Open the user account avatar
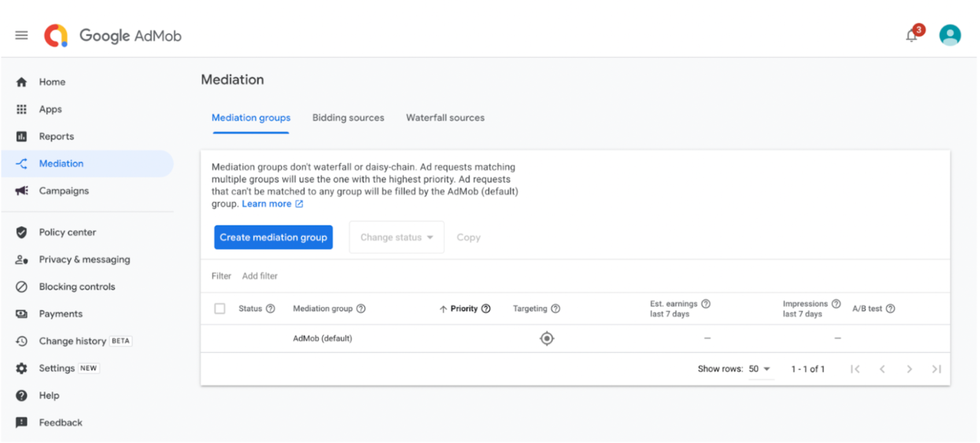Image resolution: width=980 pixels, height=443 pixels. point(949,36)
